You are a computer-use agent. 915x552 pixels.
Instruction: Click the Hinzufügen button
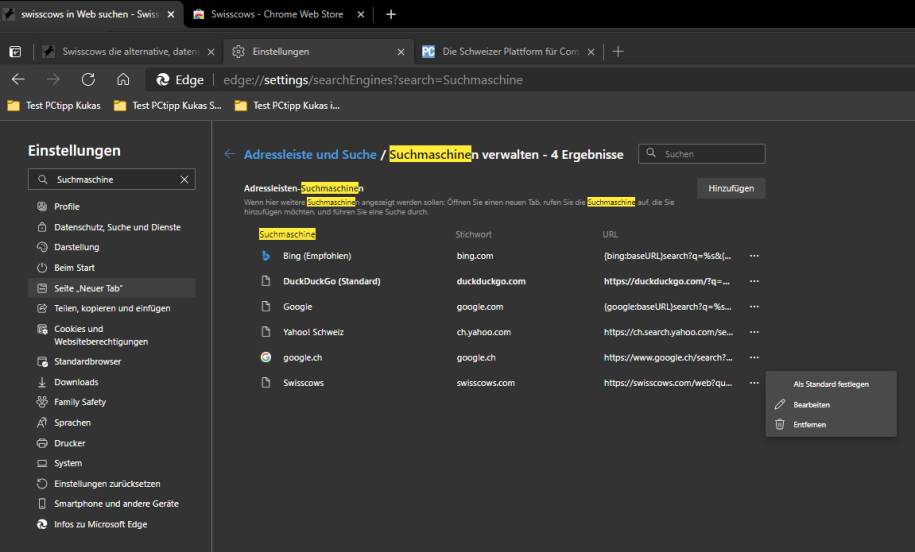point(731,188)
